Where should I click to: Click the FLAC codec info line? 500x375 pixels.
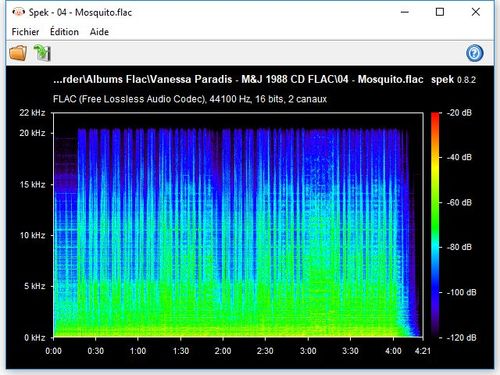coord(190,99)
